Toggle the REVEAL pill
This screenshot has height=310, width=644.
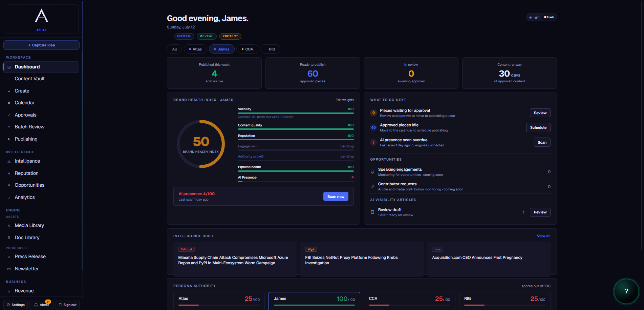207,36
